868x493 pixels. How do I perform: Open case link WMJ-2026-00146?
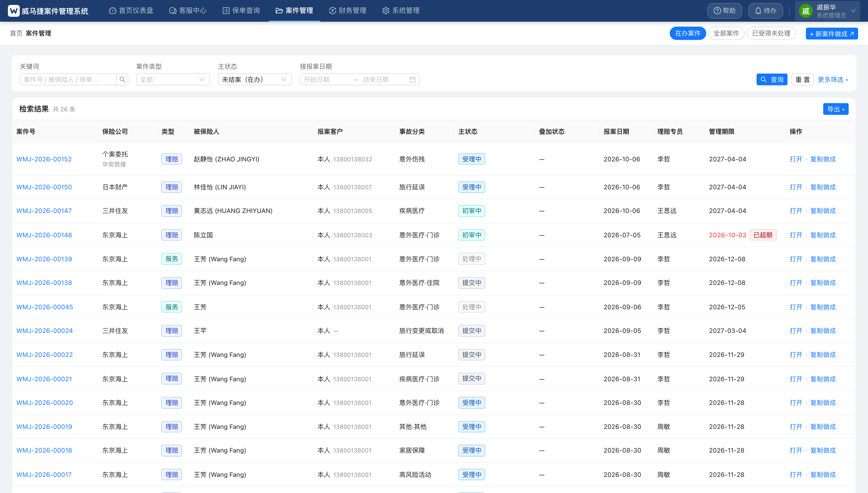(x=44, y=235)
